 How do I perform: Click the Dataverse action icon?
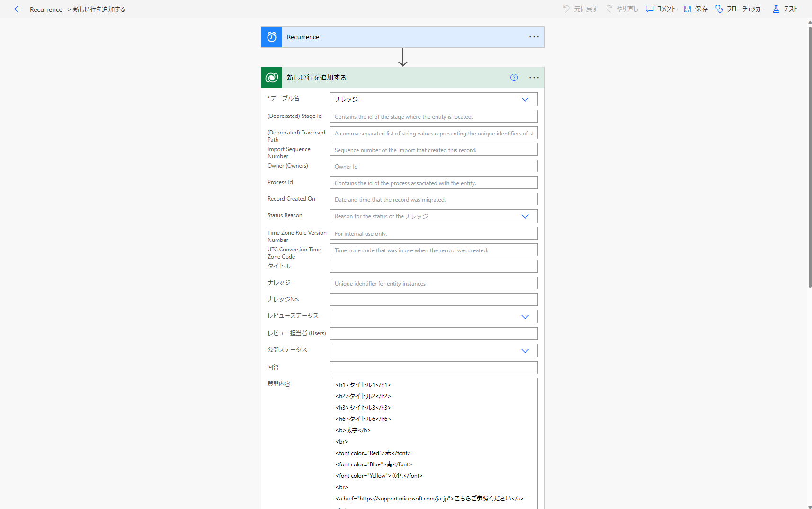[272, 78]
